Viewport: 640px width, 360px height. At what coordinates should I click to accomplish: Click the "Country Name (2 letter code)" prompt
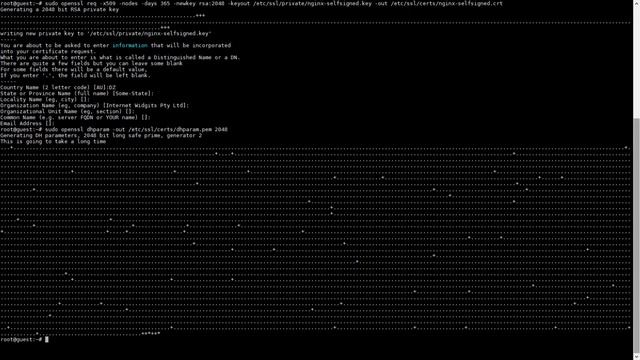pos(58,87)
